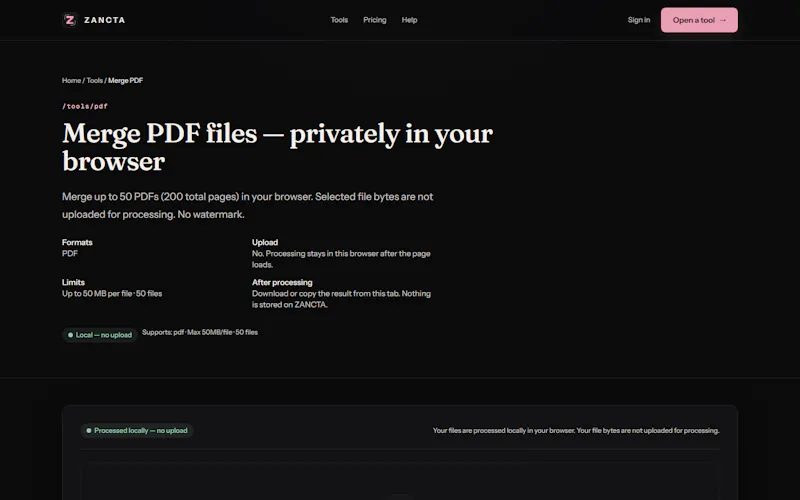Screen dimensions: 800x500
Task: Click the ZANCTA brand name text
Action: (105, 20)
